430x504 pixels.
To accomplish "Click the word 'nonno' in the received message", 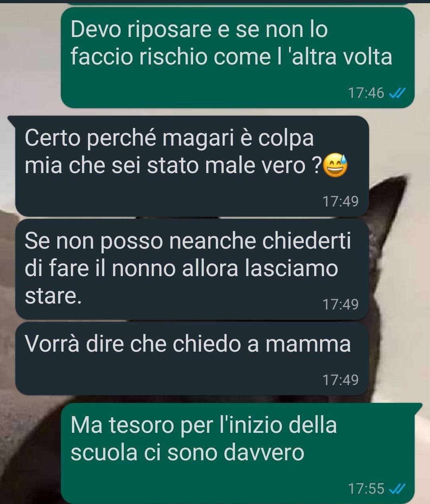I will [x=144, y=269].
